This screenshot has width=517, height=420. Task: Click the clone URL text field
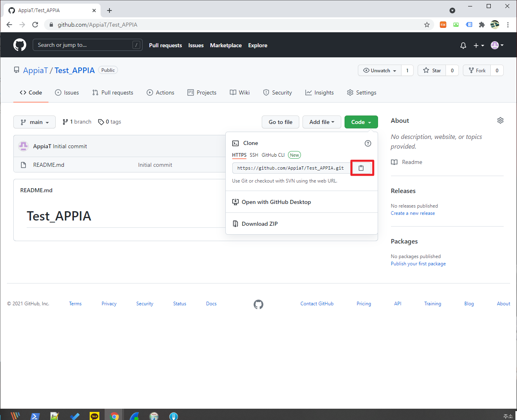click(x=291, y=168)
